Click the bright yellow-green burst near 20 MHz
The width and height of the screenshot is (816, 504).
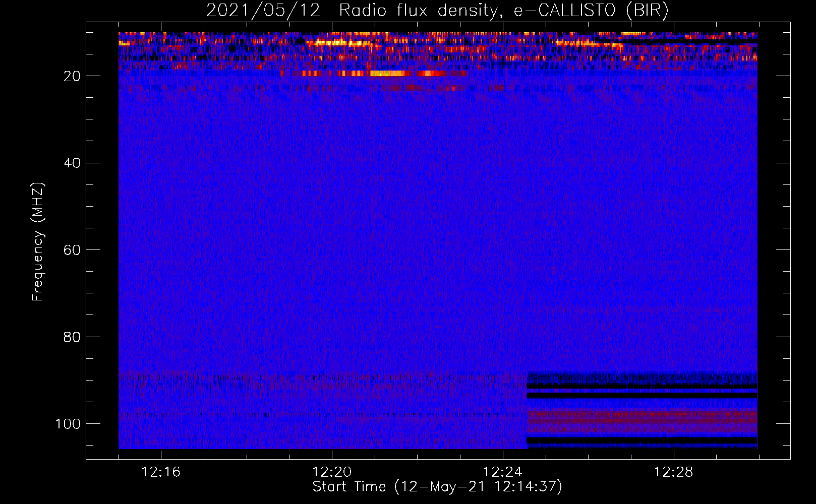[387, 74]
